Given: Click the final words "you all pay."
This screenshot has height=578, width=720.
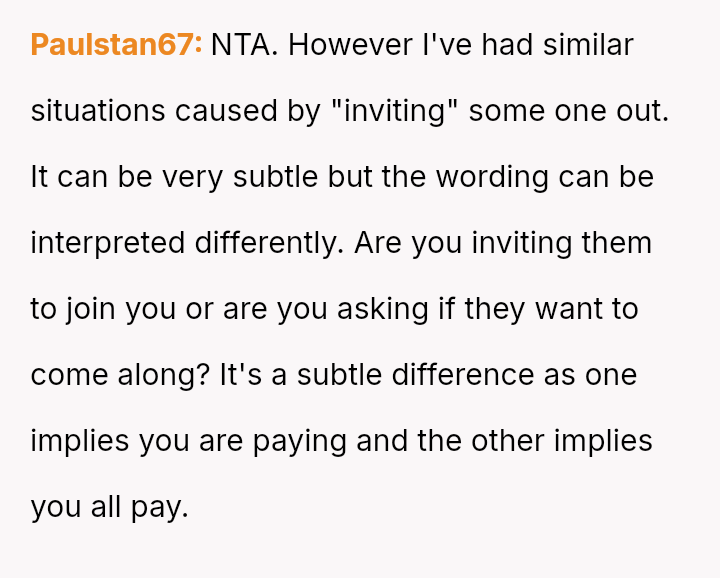Looking at the screenshot, I should [x=109, y=507].
